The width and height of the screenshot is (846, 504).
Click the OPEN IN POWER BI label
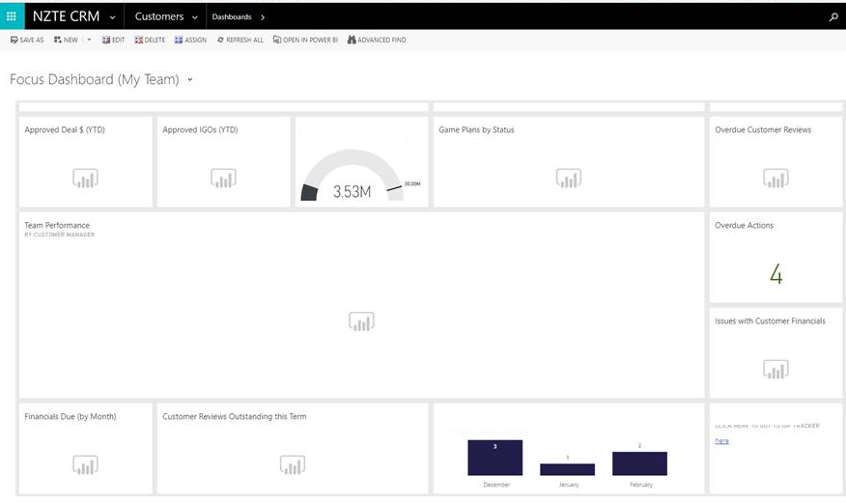[310, 40]
